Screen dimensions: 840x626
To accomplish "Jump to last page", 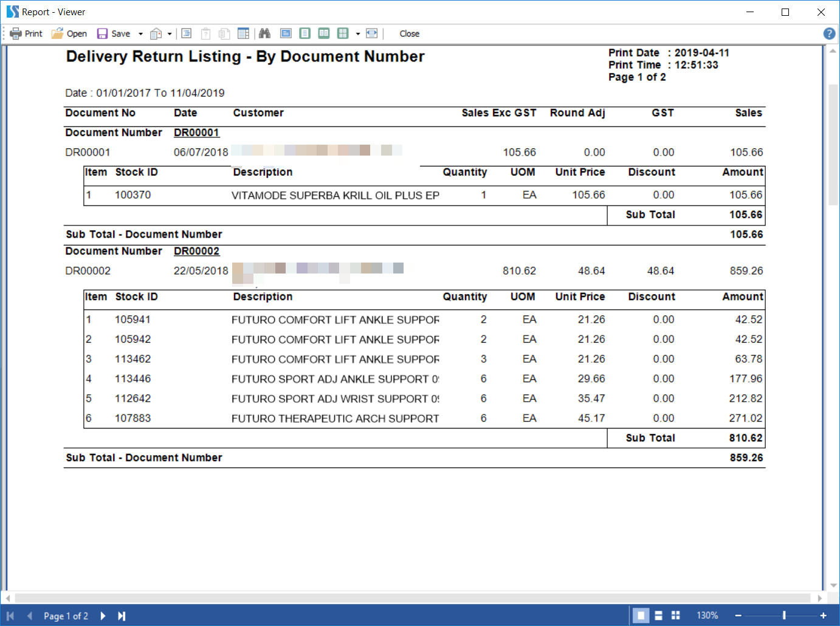I will (x=122, y=616).
